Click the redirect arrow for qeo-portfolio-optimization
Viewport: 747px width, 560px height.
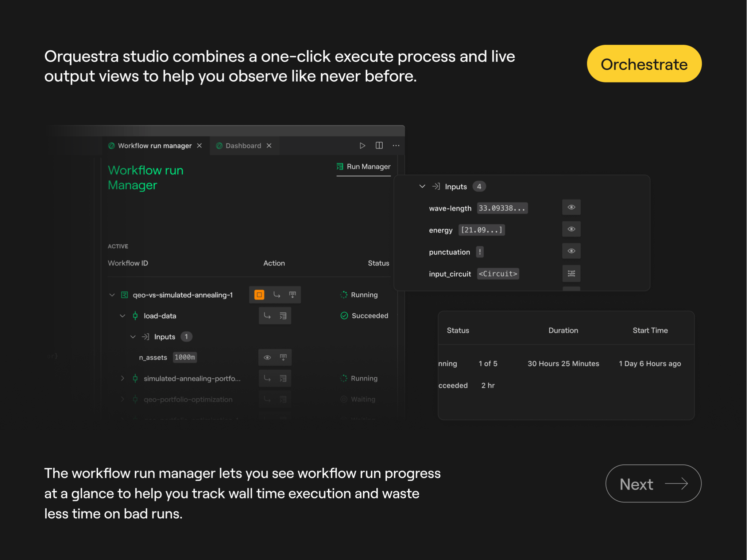point(267,399)
